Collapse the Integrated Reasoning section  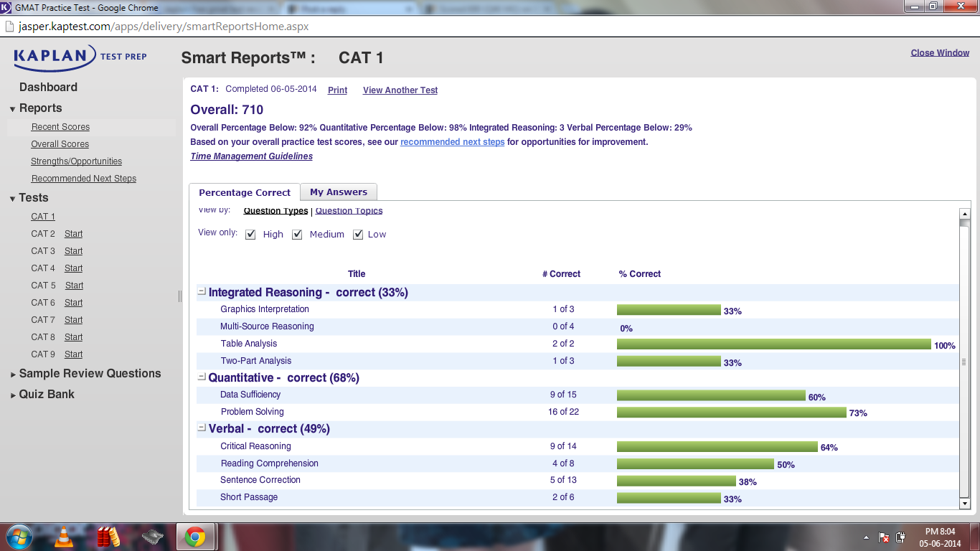tap(202, 292)
